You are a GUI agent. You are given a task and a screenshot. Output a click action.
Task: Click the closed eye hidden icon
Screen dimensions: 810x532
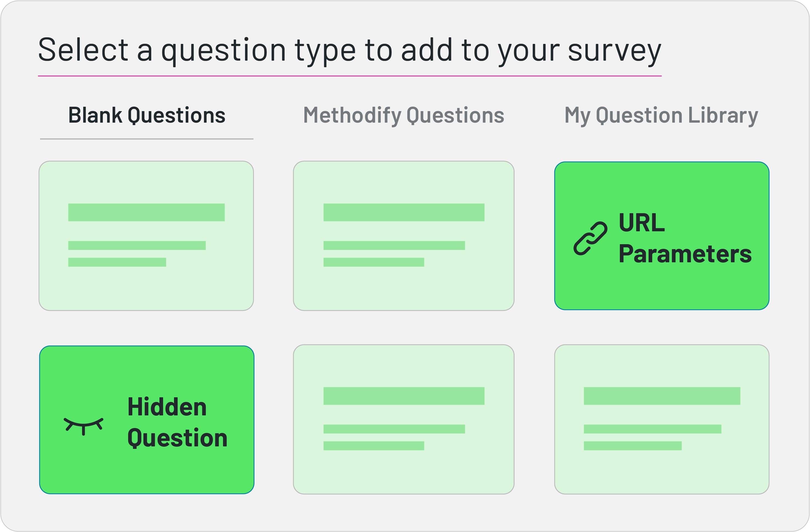point(83,426)
